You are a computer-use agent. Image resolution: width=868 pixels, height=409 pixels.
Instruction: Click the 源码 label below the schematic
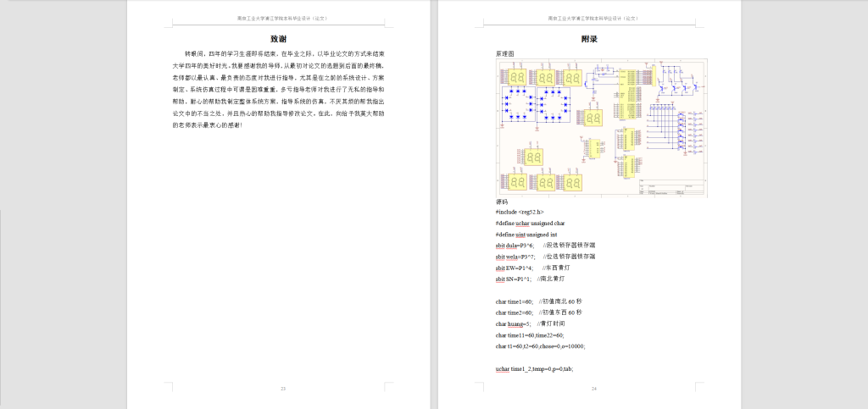[502, 202]
